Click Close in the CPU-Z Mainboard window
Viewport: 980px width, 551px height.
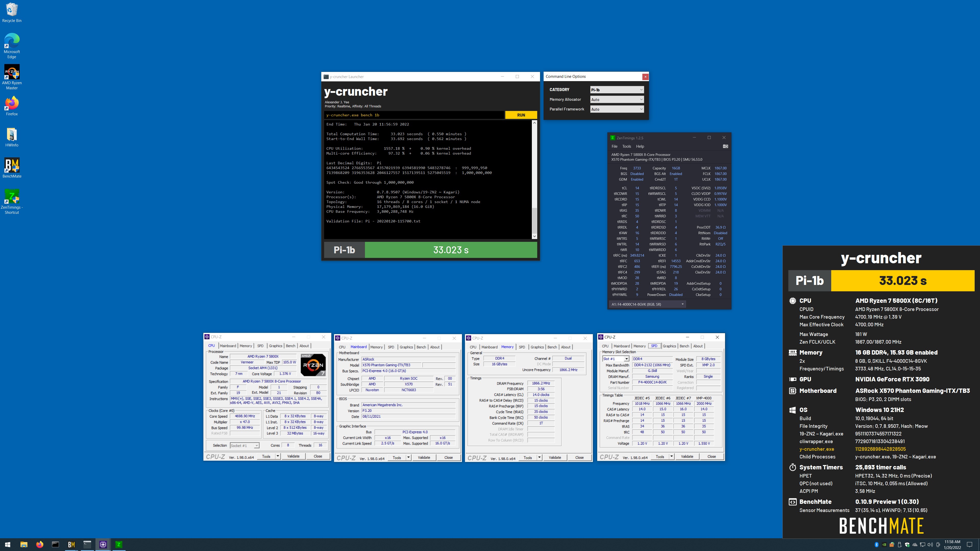pyautogui.click(x=449, y=457)
